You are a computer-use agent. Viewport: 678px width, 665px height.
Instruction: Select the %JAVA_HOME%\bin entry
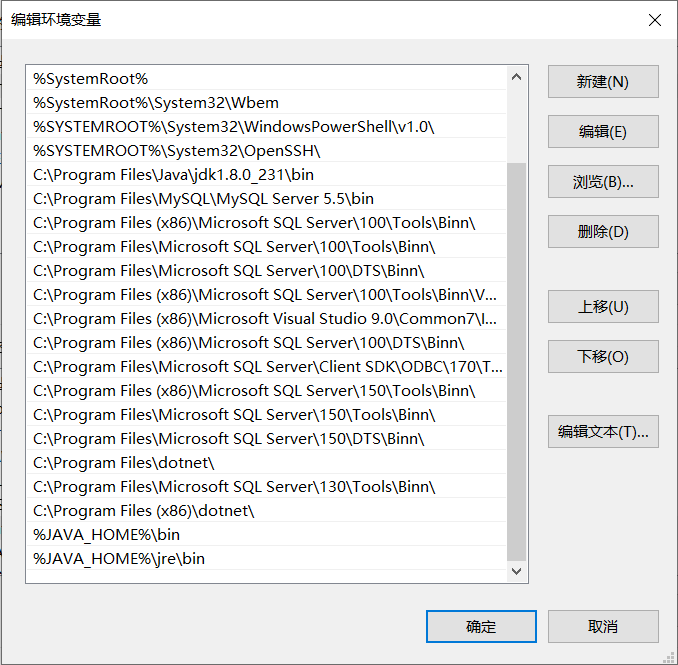[266, 534]
